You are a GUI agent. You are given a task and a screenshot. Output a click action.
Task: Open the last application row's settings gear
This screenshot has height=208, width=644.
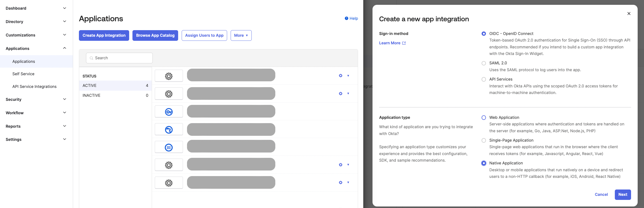click(341, 182)
